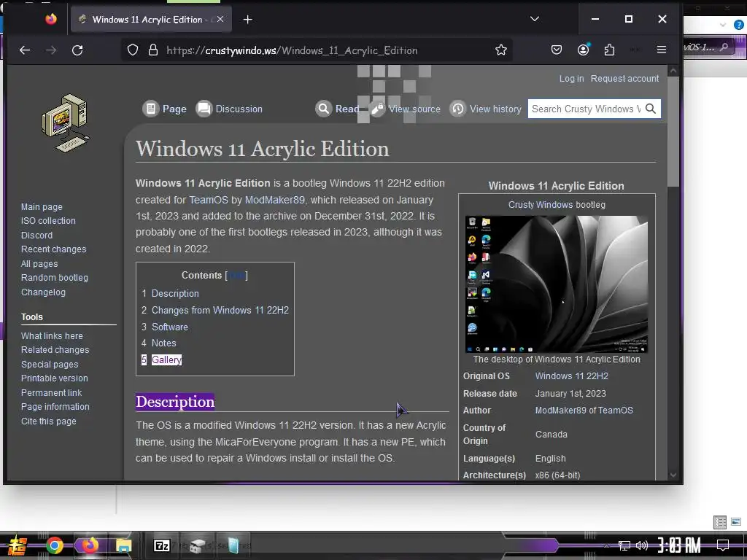747x560 pixels.
Task: Open the Discord sidebar link
Action: [36, 236]
